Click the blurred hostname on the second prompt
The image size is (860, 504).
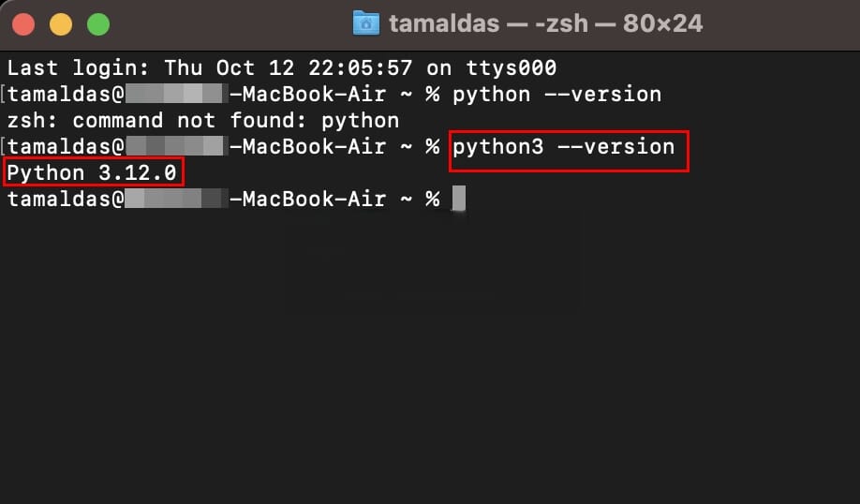[x=176, y=147]
